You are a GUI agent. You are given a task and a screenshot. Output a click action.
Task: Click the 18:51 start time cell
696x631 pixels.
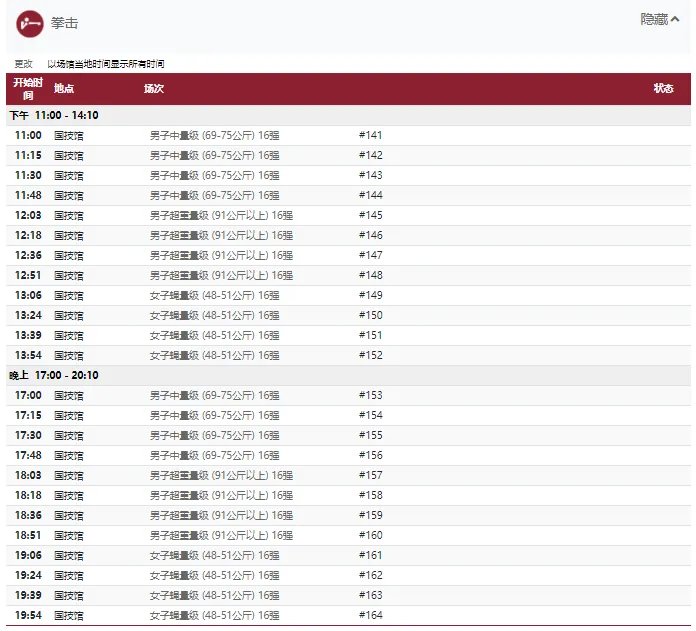[28, 535]
